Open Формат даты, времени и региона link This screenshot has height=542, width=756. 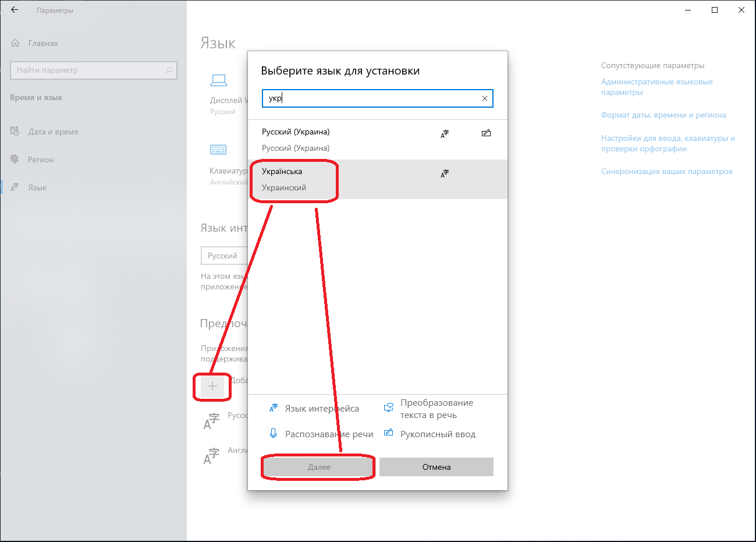tap(663, 115)
